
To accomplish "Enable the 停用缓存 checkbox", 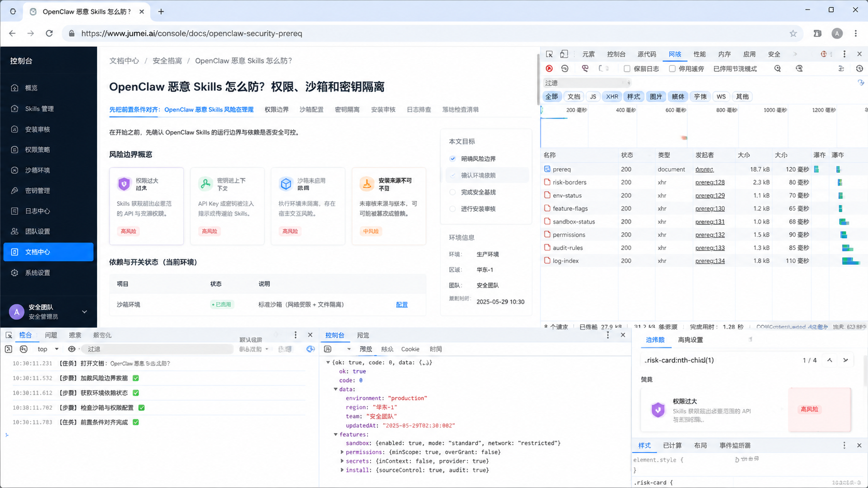I will (x=672, y=69).
